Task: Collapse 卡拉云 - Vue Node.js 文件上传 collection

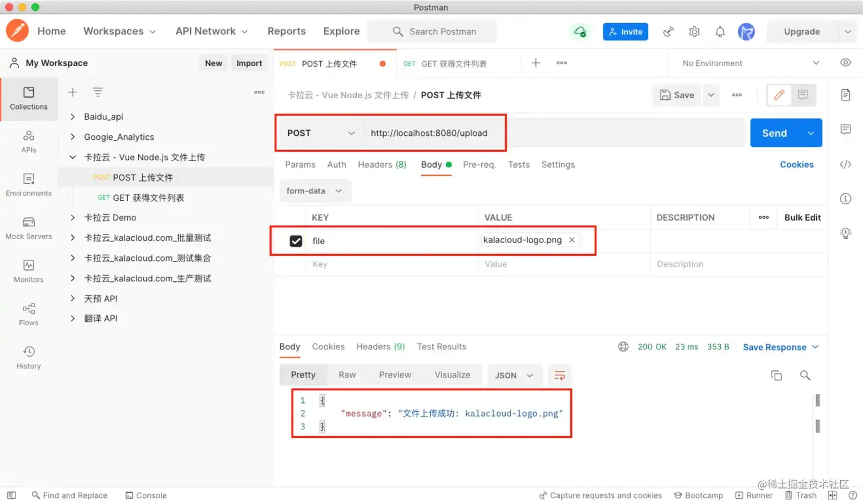Action: coord(72,157)
